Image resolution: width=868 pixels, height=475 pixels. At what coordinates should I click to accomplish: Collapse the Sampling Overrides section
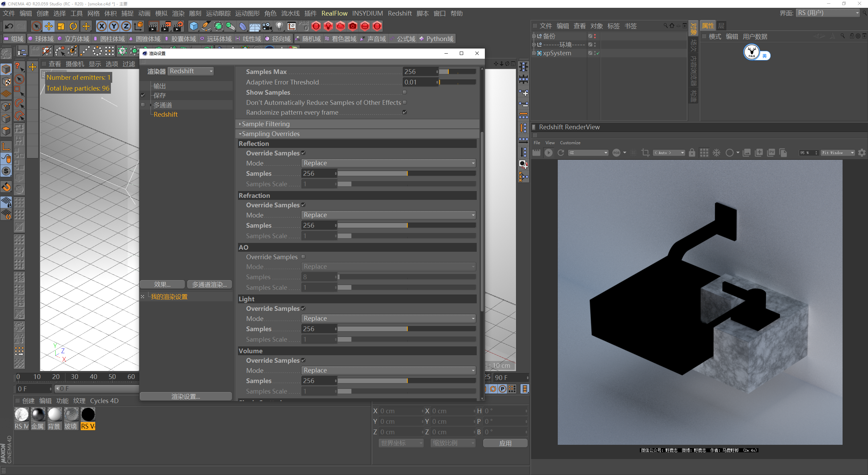(358, 134)
